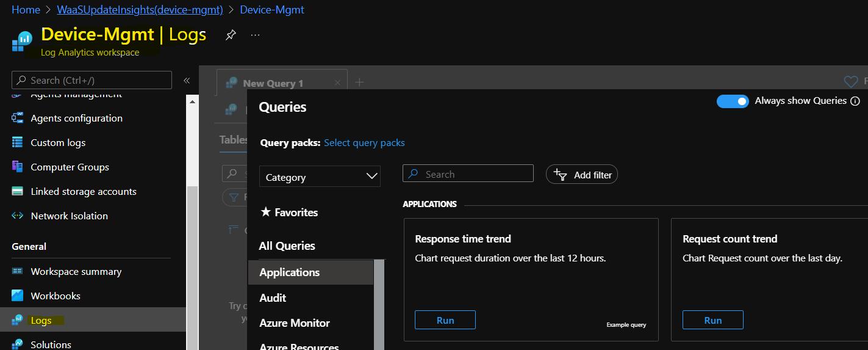This screenshot has height=350, width=868.
Task: Close the New Query 1 tab
Action: click(338, 83)
